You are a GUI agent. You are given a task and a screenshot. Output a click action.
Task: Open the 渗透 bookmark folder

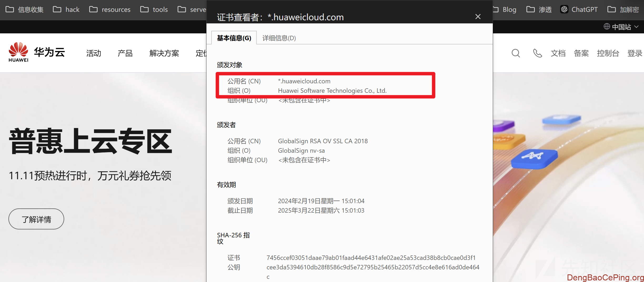tap(539, 10)
